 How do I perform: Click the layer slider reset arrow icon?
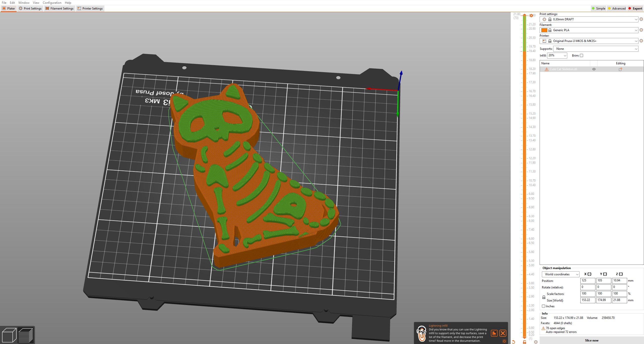513,342
